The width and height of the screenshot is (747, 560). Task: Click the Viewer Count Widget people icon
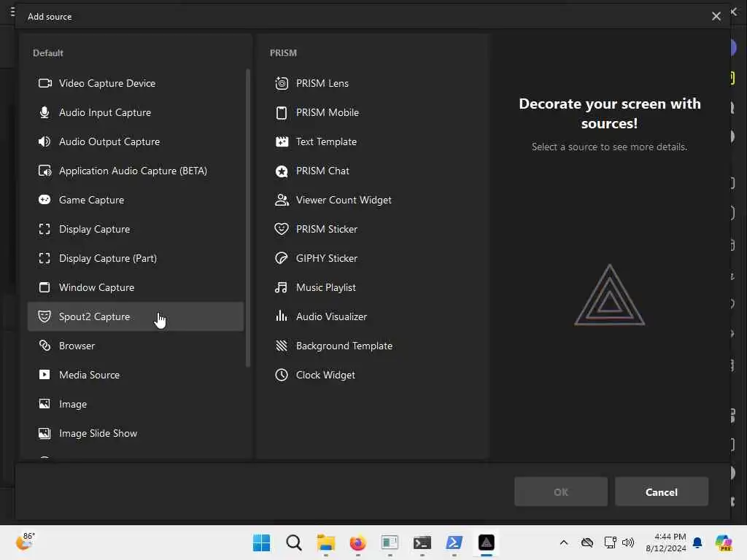pos(282,200)
